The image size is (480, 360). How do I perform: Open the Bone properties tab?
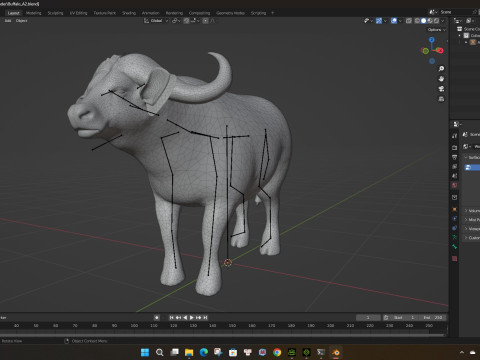tap(454, 247)
